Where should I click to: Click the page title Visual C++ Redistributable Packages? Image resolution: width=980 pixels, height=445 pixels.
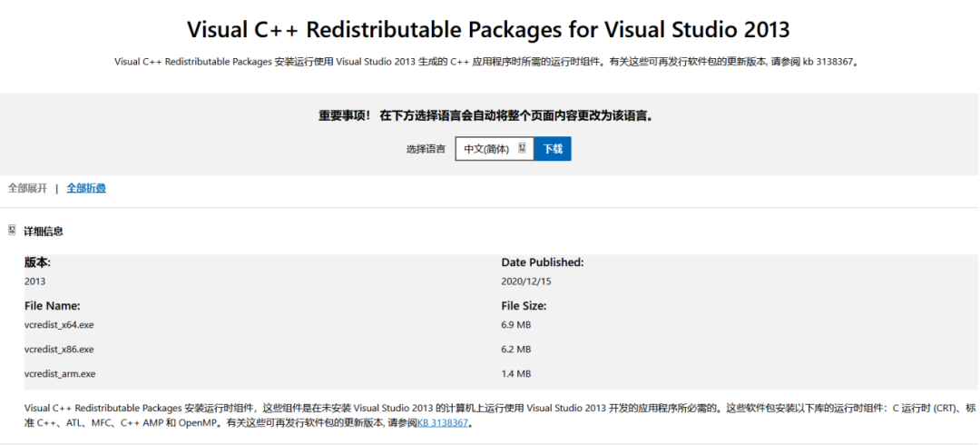coord(489,29)
